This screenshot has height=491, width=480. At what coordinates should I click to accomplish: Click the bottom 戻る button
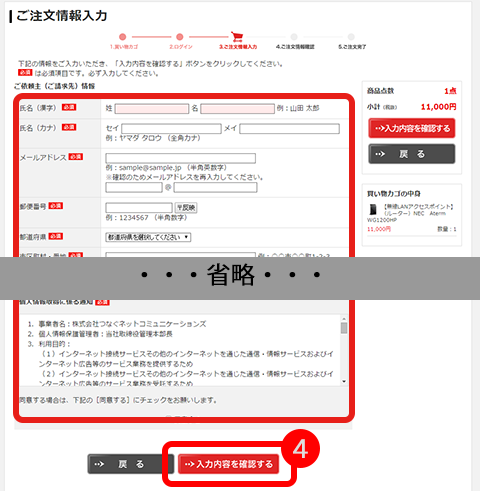[x=131, y=464]
